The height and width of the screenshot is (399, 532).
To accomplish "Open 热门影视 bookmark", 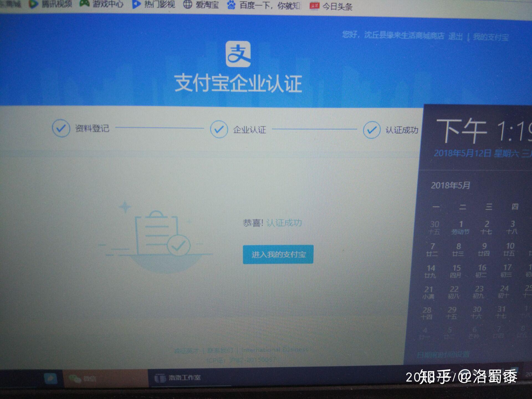I will [x=153, y=4].
